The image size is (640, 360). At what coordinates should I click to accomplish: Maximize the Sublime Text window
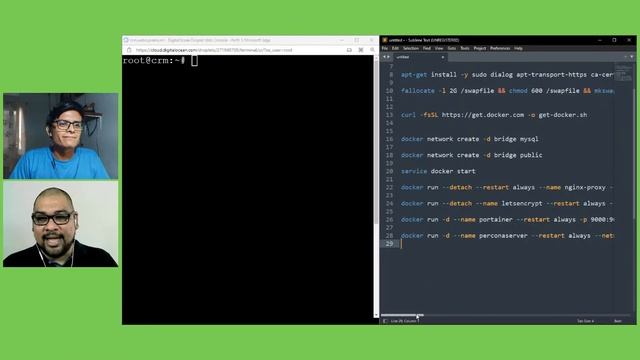coord(614,40)
